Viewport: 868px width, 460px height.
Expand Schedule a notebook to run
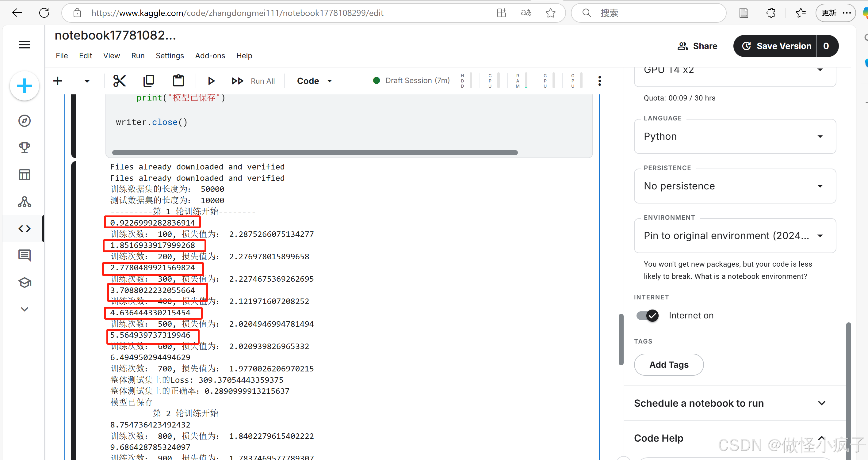pyautogui.click(x=821, y=403)
